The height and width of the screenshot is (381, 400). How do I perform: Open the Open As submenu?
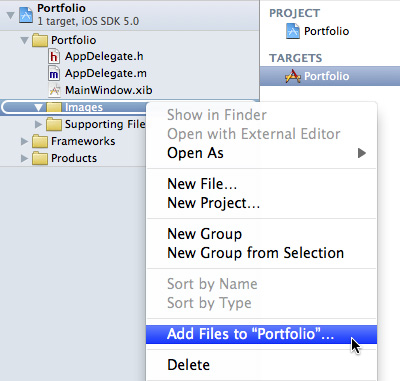point(262,153)
